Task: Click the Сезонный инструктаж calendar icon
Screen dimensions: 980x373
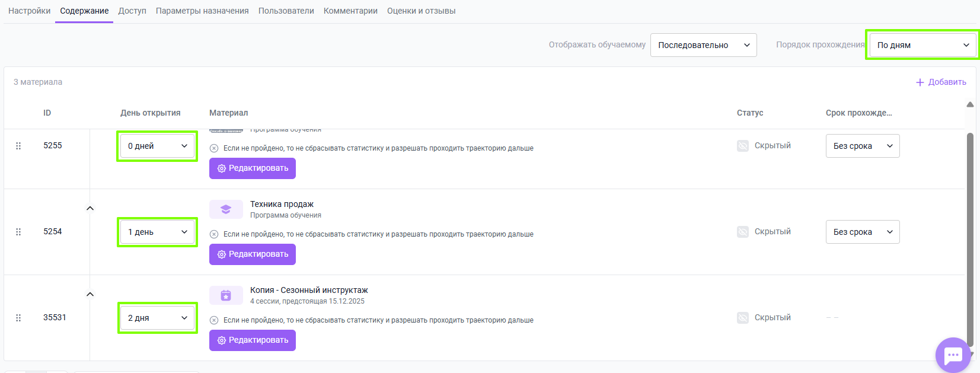Action: tap(226, 295)
